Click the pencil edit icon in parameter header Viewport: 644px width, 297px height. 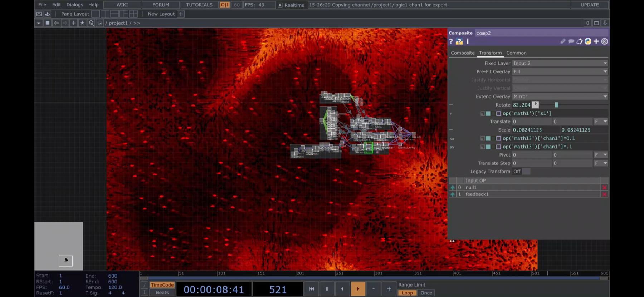[563, 41]
